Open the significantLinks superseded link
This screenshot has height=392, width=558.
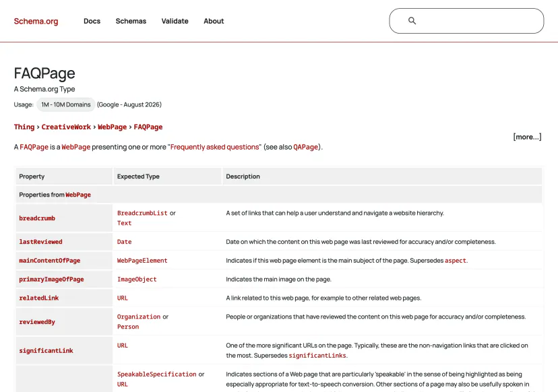317,356
